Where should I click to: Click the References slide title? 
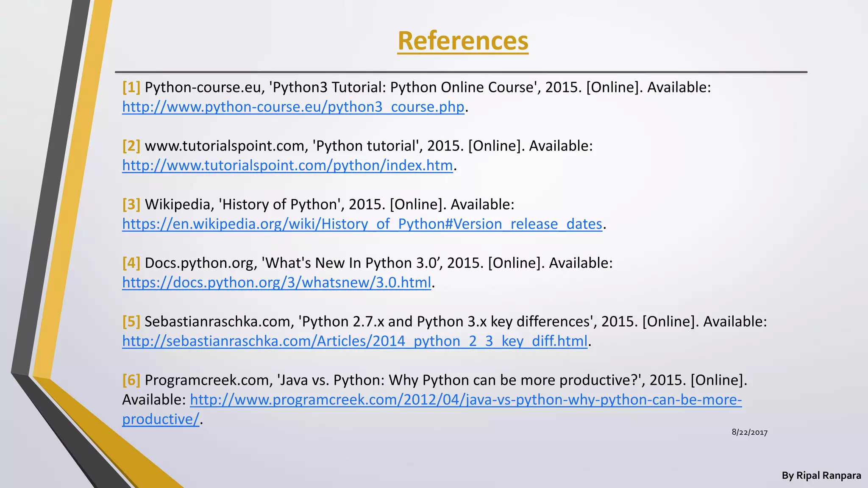(463, 41)
